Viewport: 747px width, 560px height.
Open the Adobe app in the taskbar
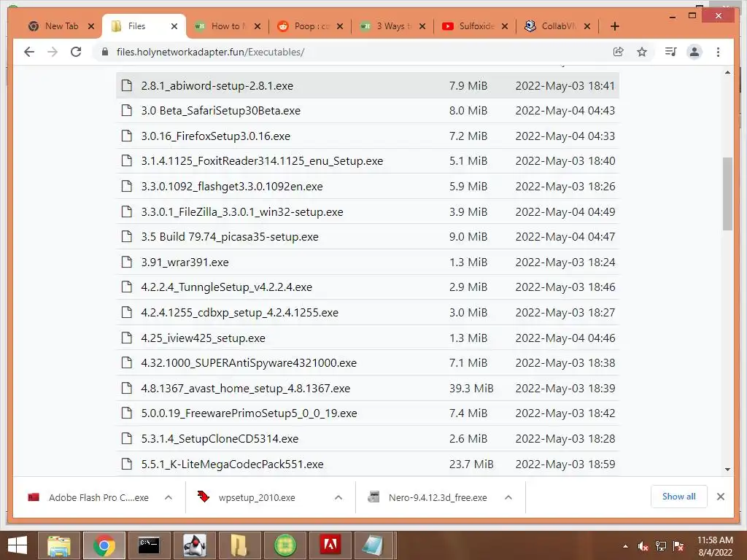[330, 545]
